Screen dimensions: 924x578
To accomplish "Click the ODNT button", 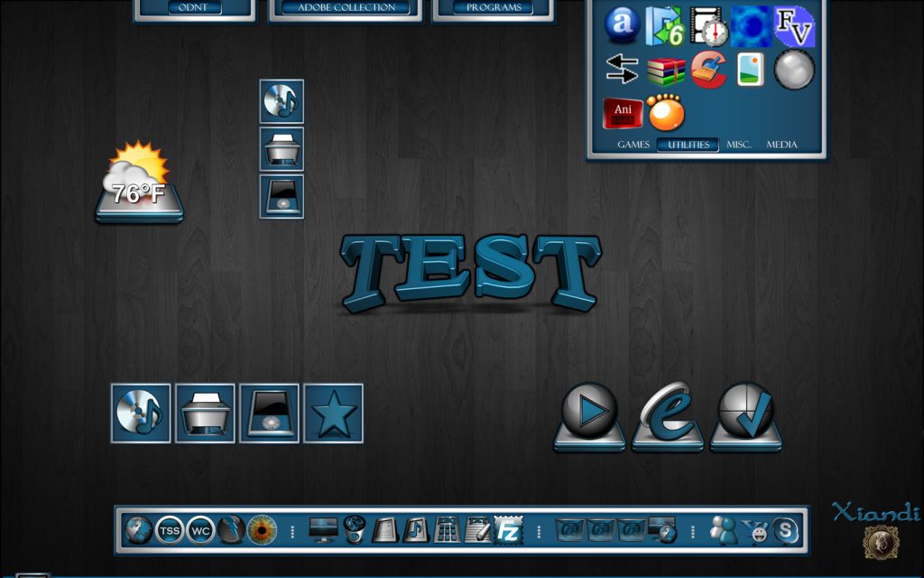I will point(195,7).
